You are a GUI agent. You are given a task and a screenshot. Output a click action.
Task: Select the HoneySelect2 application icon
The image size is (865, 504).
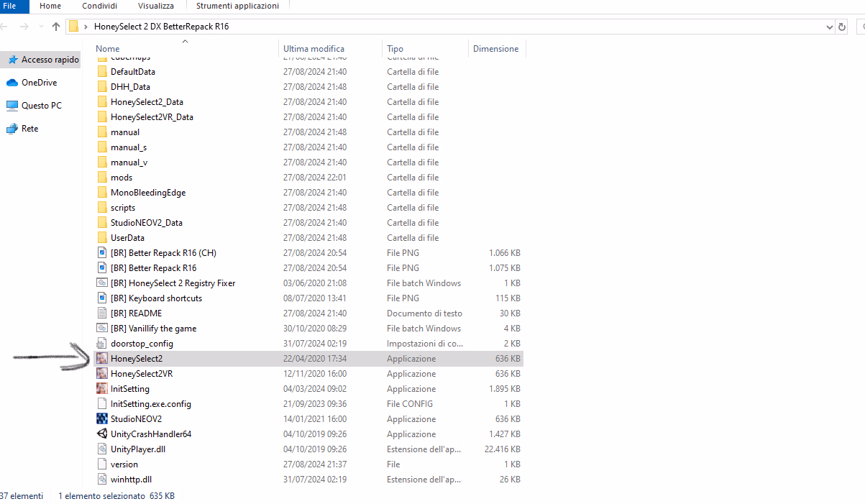coord(102,358)
